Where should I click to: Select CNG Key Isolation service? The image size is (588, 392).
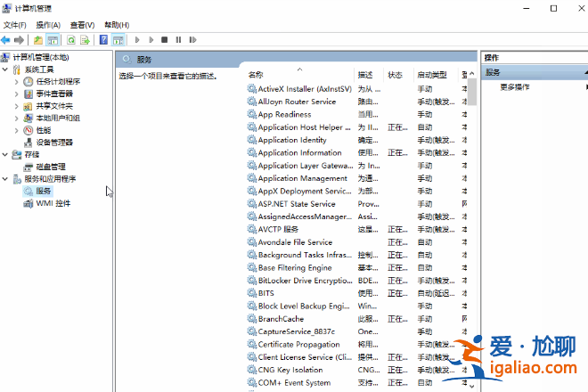(x=290, y=370)
